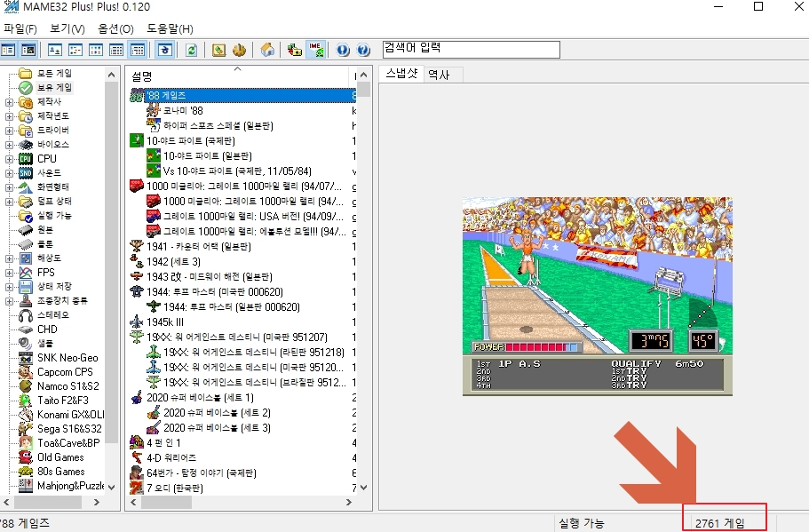The image size is (809, 532).
Task: Select the SNK Neo-Geo folder
Action: pos(67,358)
